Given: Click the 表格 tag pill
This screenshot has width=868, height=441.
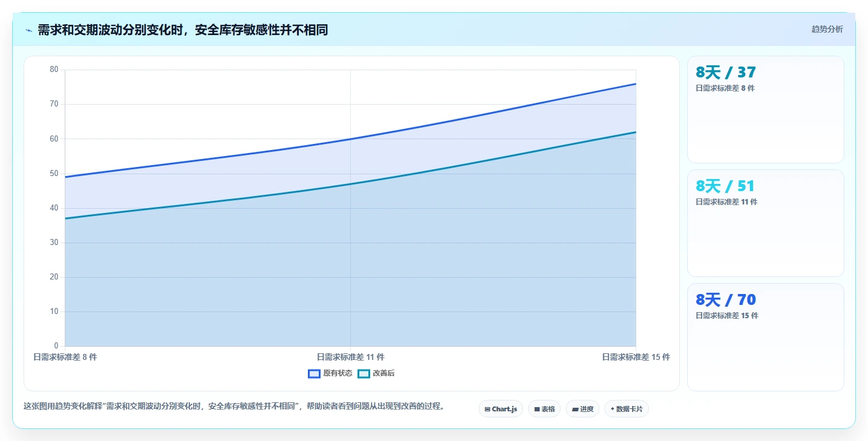Looking at the screenshot, I should pos(544,409).
